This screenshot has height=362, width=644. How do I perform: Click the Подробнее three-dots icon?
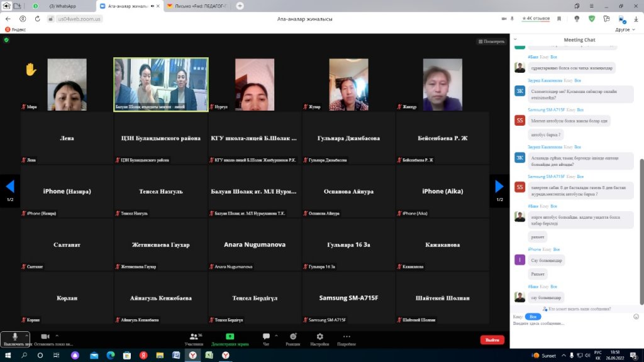[347, 337]
